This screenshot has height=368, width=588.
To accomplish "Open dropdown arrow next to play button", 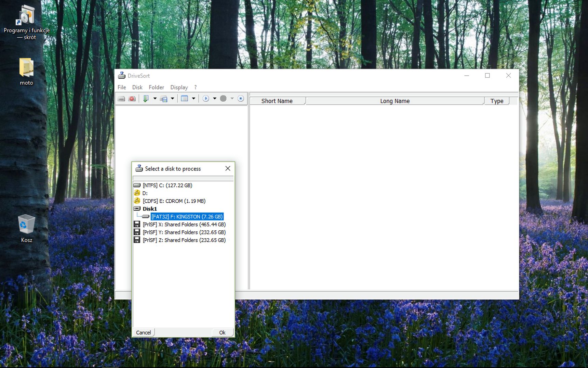I will (215, 99).
